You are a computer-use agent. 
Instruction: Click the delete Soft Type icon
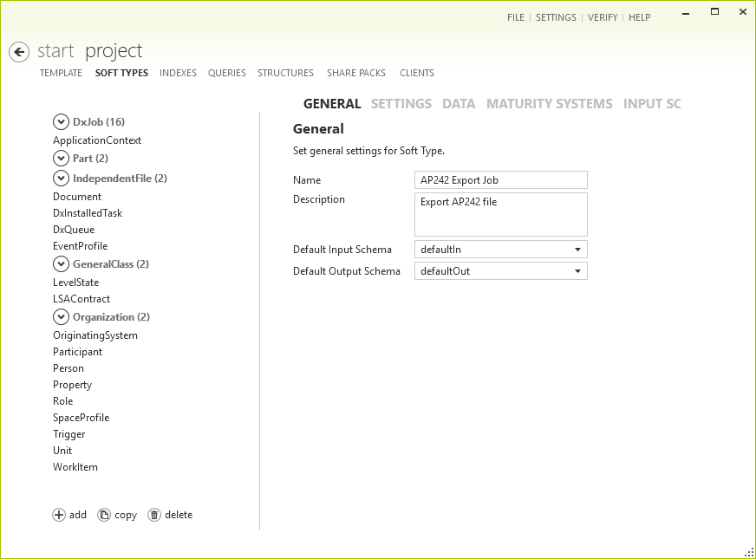(x=154, y=514)
